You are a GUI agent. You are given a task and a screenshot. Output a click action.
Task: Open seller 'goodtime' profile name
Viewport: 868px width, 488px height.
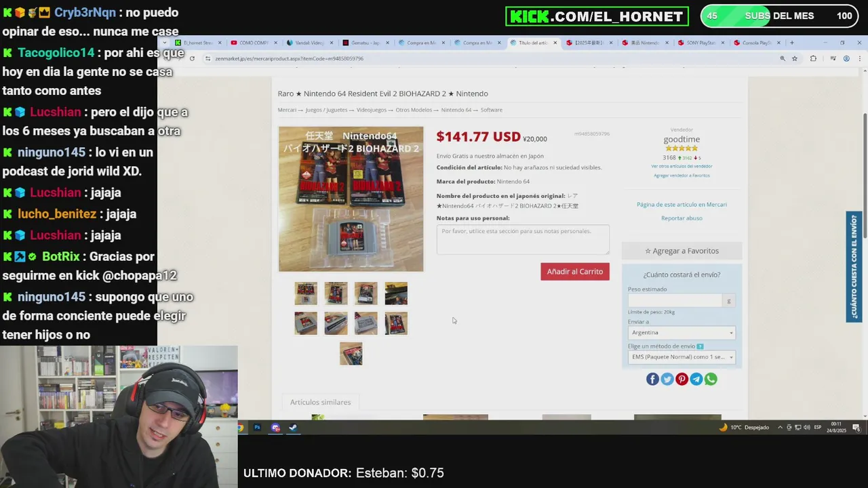click(x=682, y=140)
